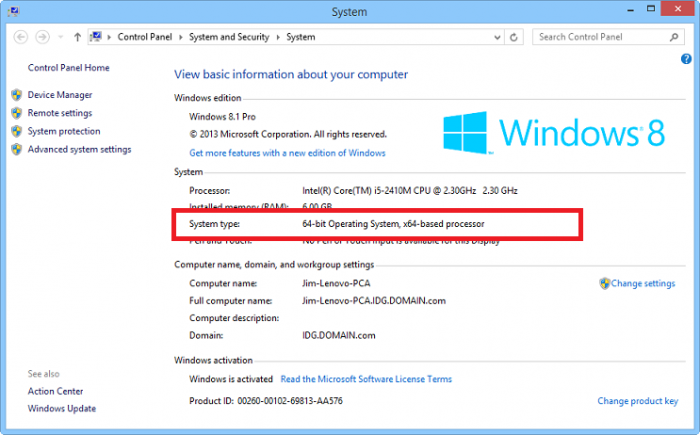Click the Forward navigation arrow

42,37
